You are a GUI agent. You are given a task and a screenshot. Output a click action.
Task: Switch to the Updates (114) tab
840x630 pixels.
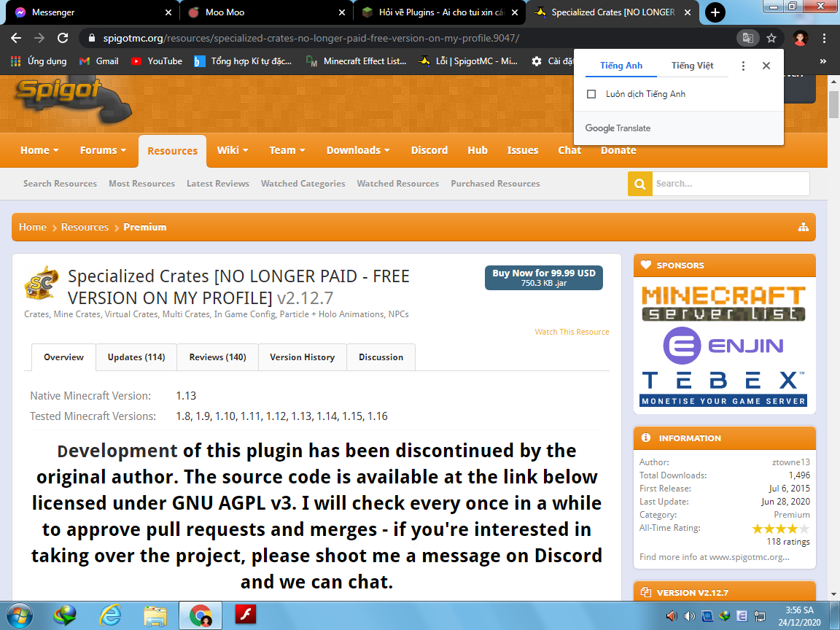click(136, 357)
